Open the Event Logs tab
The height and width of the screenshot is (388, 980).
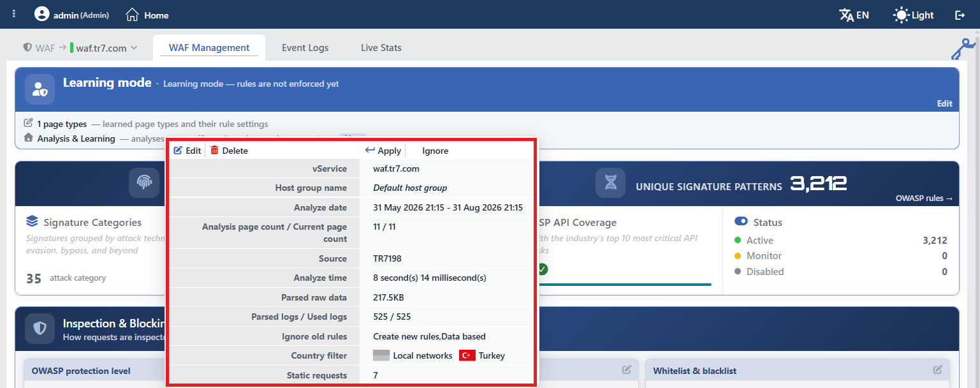tap(305, 48)
